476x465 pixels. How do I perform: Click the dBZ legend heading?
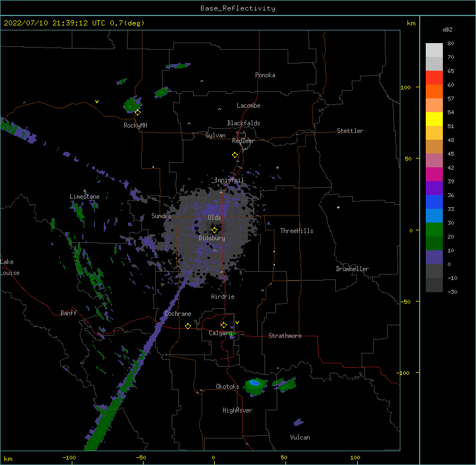(447, 29)
